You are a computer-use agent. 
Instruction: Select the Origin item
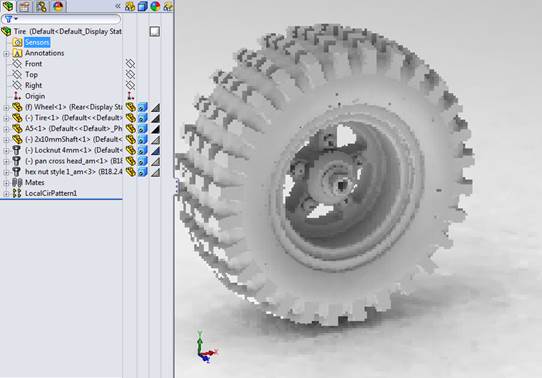pyautogui.click(x=35, y=96)
